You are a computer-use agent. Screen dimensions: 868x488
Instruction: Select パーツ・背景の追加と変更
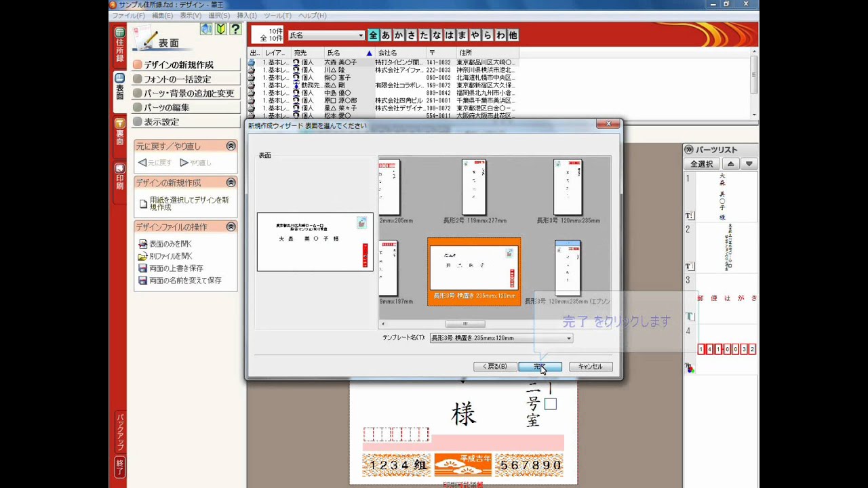pyautogui.click(x=186, y=94)
